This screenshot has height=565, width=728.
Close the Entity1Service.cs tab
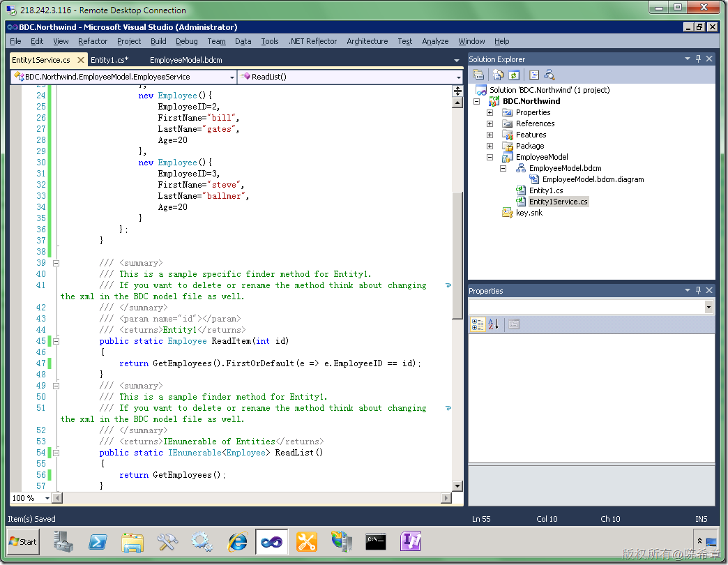81,60
